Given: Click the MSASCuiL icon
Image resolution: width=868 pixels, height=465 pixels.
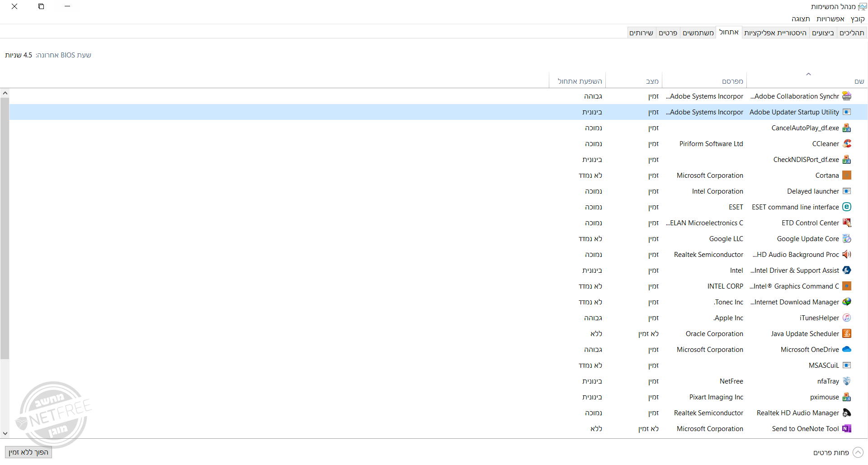Looking at the screenshot, I should coord(847,365).
